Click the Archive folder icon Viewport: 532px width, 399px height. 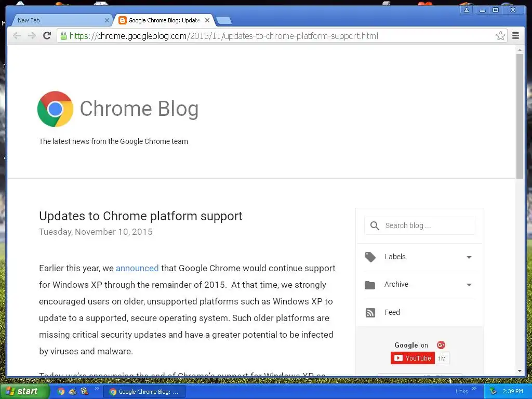pos(370,285)
